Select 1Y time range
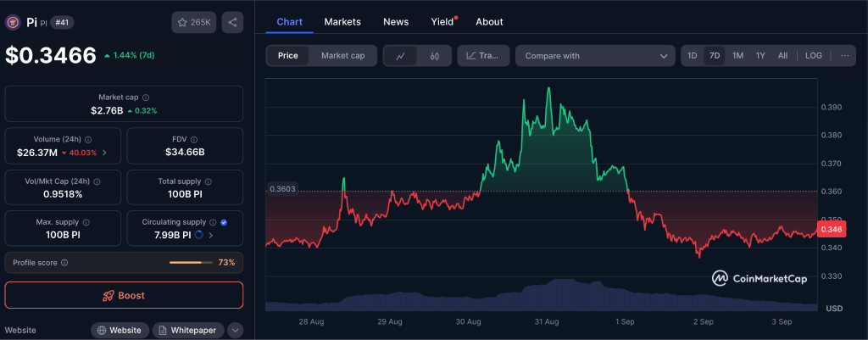 click(760, 56)
